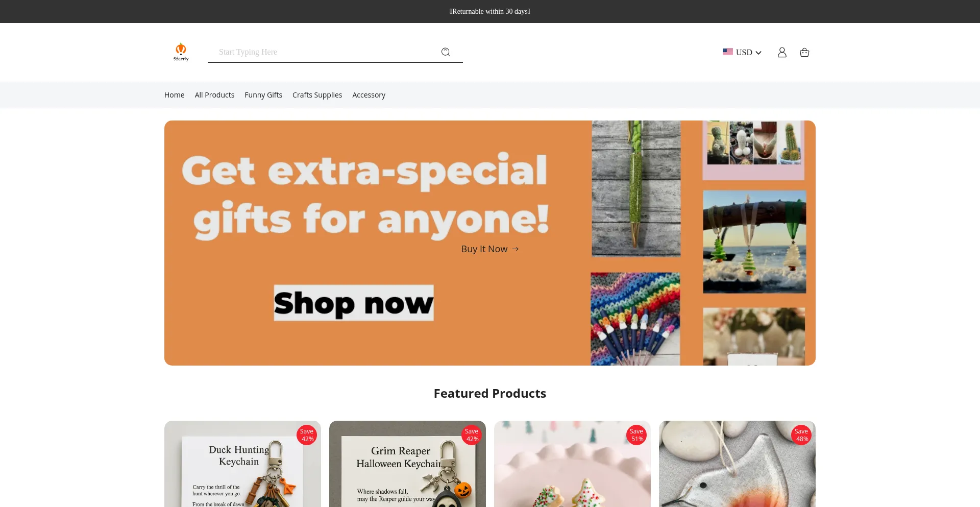Open the Home menu item

click(x=175, y=95)
